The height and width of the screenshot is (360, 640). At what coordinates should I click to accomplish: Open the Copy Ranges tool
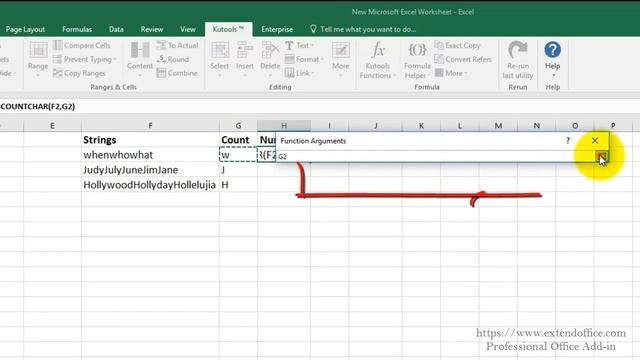(x=80, y=73)
